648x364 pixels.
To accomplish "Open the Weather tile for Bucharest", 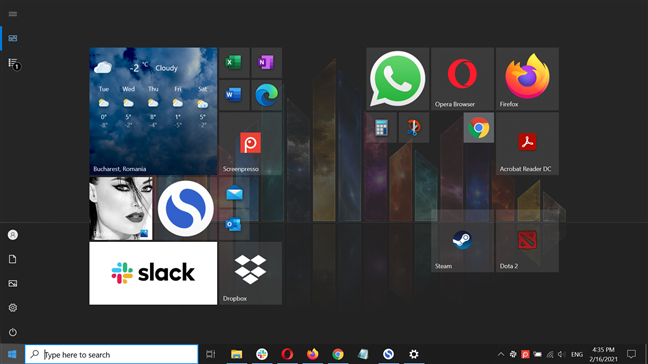I will (x=153, y=111).
